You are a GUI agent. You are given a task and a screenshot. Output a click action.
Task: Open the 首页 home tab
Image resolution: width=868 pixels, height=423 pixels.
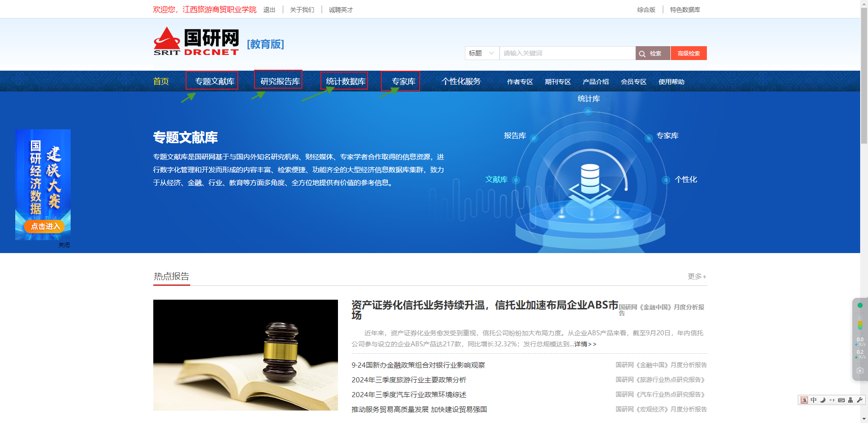click(161, 82)
